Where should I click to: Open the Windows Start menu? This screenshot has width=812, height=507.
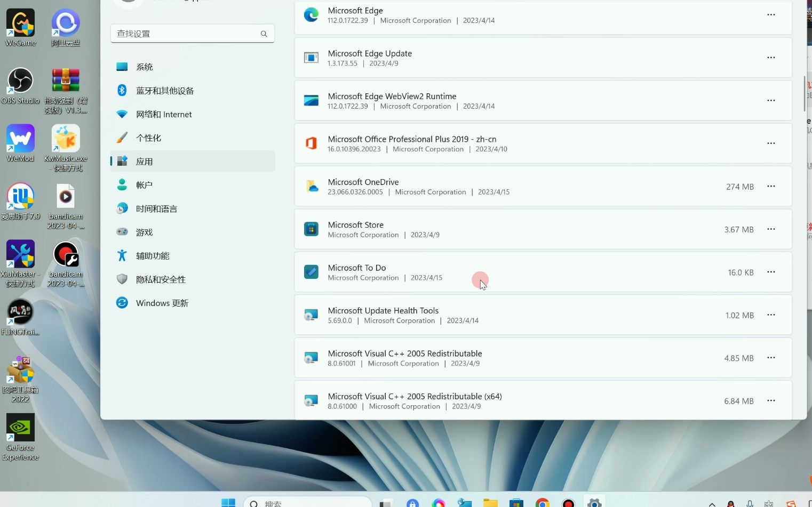228,503
